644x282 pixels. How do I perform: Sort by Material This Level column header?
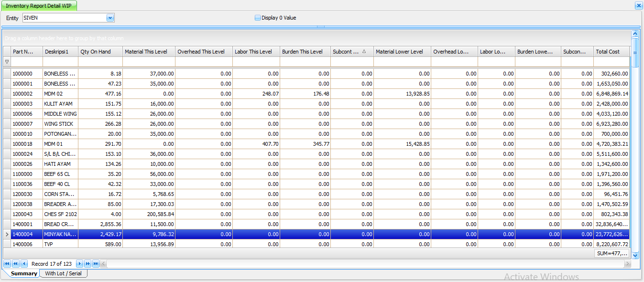tap(149, 51)
